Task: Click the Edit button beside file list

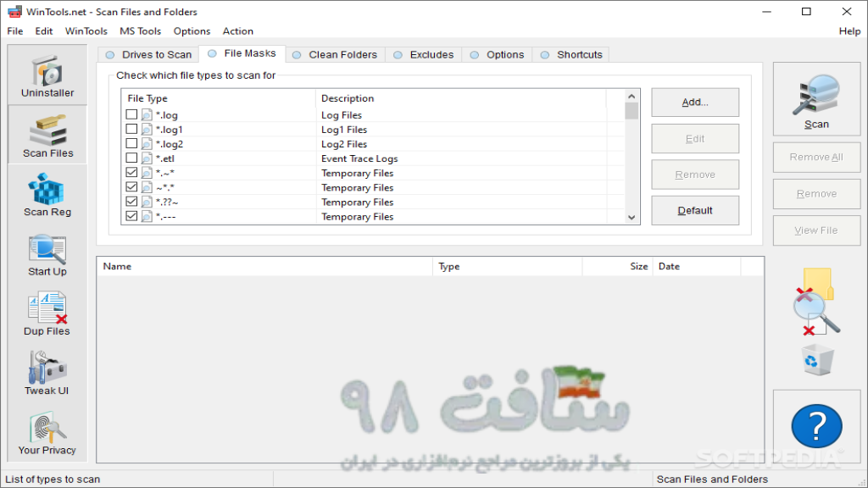Action: point(695,138)
